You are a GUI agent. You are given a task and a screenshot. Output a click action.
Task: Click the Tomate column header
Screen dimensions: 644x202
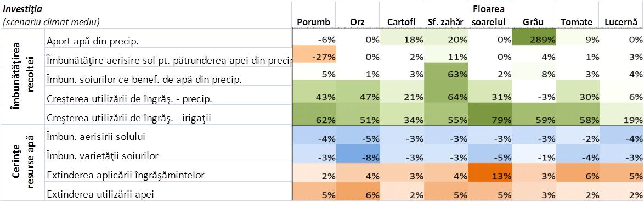pyautogui.click(x=578, y=22)
